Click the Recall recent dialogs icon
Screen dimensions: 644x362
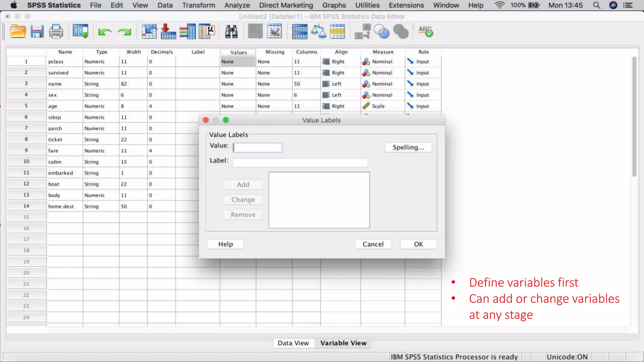tap(80, 32)
